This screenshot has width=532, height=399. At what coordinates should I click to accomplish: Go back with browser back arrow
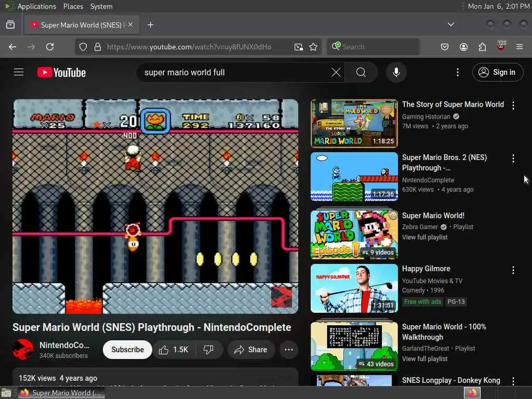pos(12,47)
